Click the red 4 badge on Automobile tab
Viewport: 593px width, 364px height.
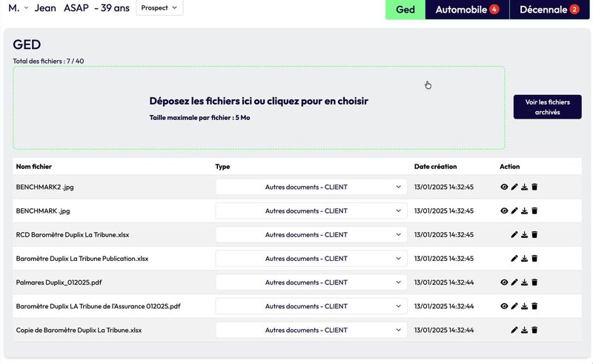pyautogui.click(x=494, y=9)
